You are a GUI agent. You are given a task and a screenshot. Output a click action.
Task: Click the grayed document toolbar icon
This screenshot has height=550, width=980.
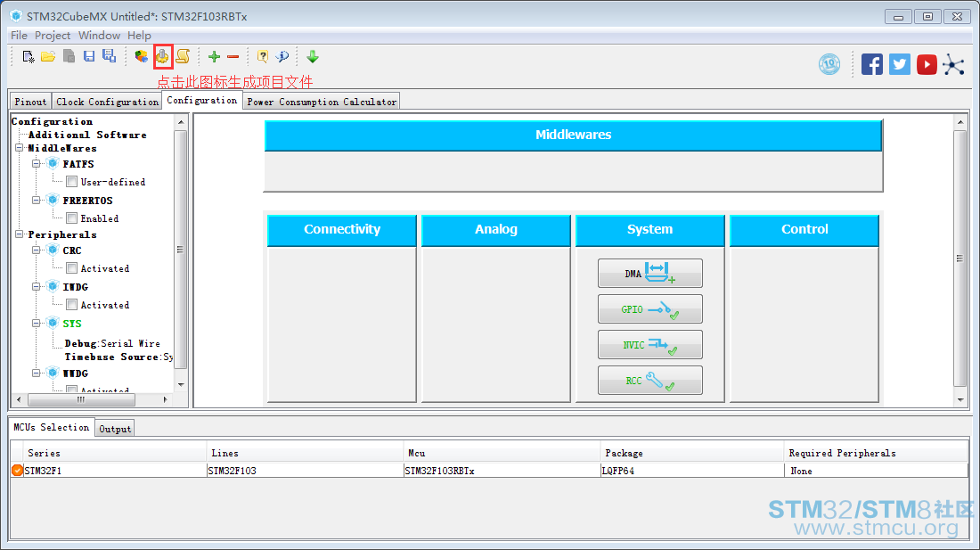[x=69, y=56]
